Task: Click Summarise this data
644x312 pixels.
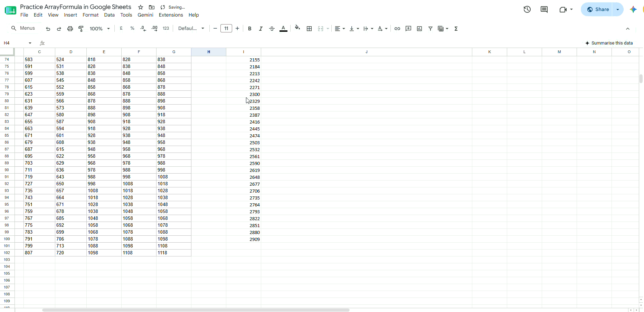Action: pyautogui.click(x=609, y=43)
